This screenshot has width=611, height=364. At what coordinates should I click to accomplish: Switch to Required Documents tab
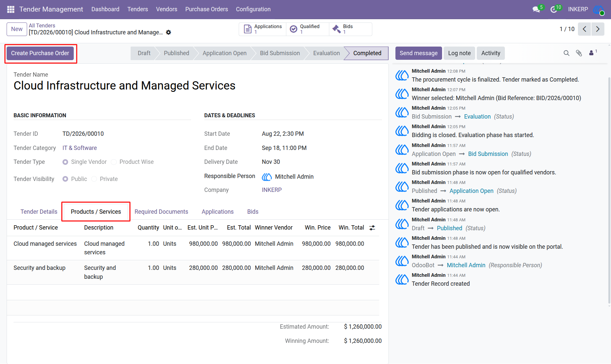coord(161,212)
